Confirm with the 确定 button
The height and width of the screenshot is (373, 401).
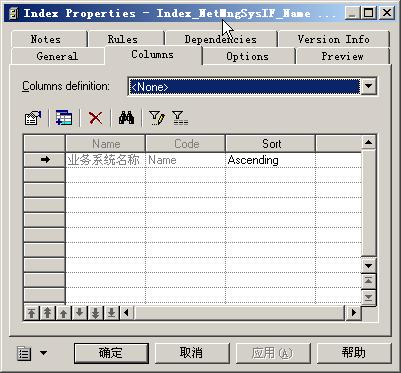(x=111, y=353)
